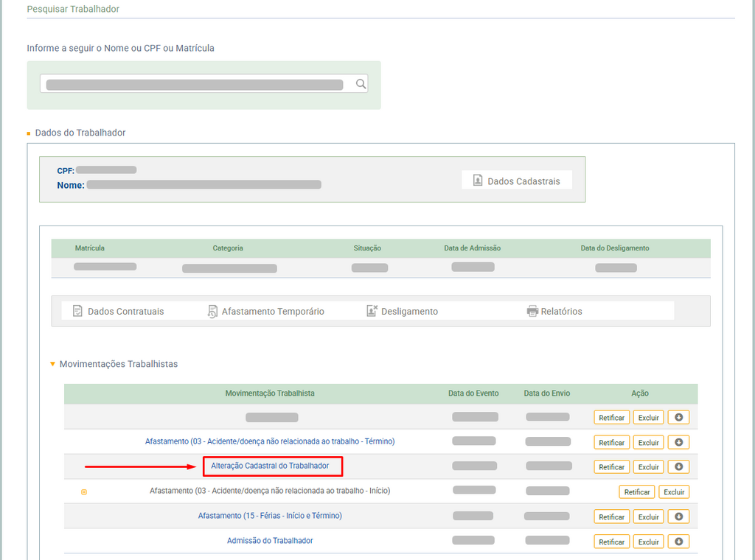Collapse Movimentações Trabalhistas section

[x=52, y=364]
